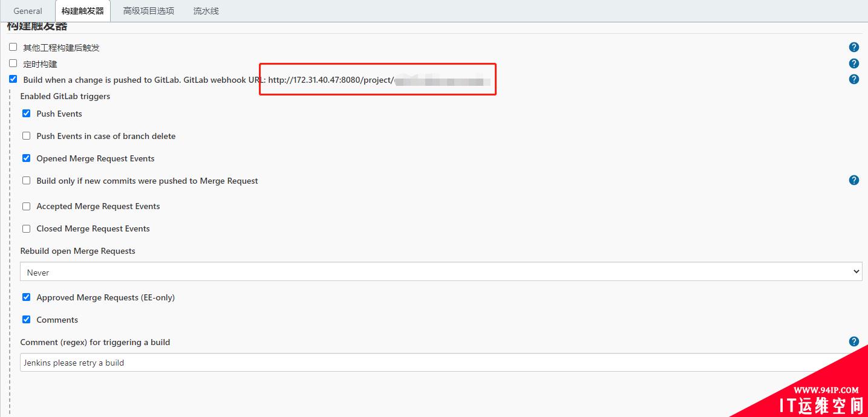
Task: Enable Push Events in case of branch delete
Action: (x=26, y=136)
